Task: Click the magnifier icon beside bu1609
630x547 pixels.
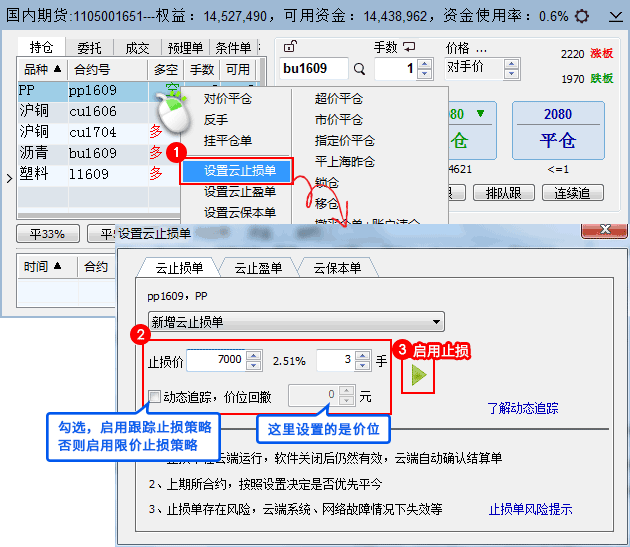Action: point(360,69)
